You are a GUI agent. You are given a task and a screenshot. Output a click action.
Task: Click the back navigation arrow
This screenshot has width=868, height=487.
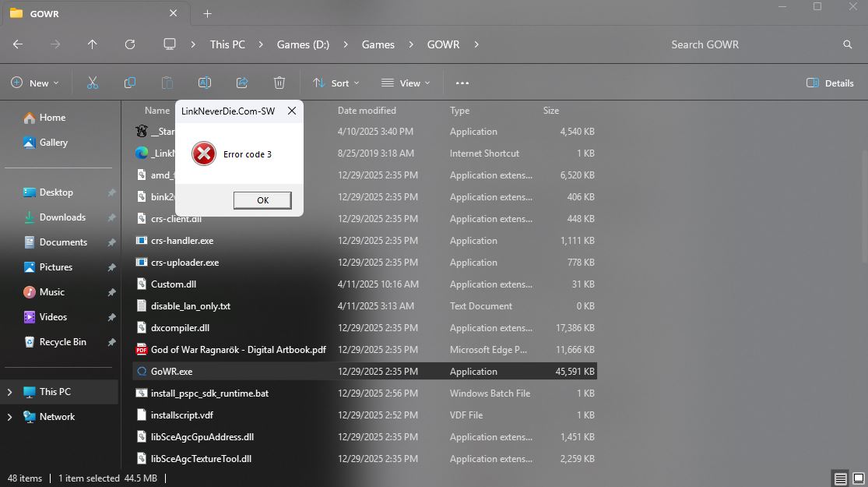coord(17,44)
